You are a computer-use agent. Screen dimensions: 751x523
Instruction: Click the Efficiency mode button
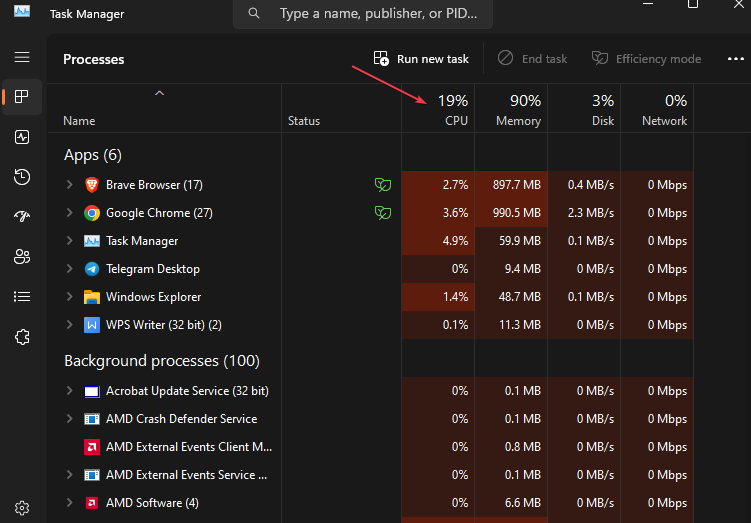[x=646, y=59]
